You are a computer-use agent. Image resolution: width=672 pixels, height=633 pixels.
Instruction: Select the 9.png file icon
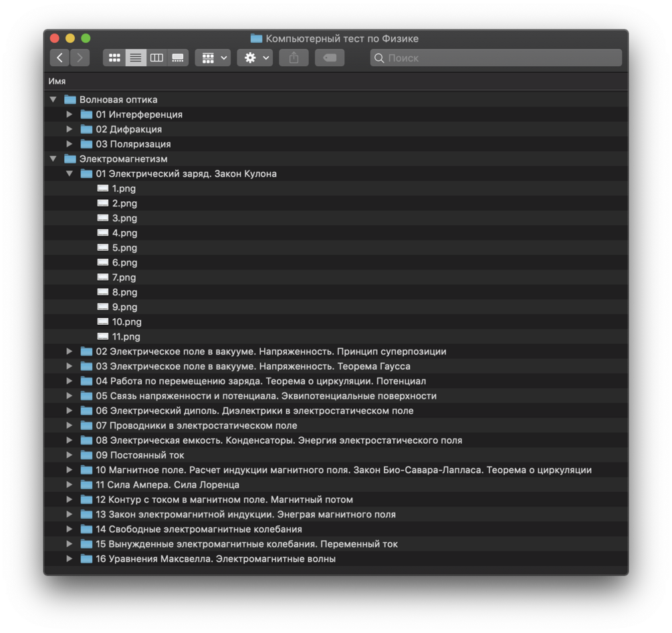coord(103,307)
